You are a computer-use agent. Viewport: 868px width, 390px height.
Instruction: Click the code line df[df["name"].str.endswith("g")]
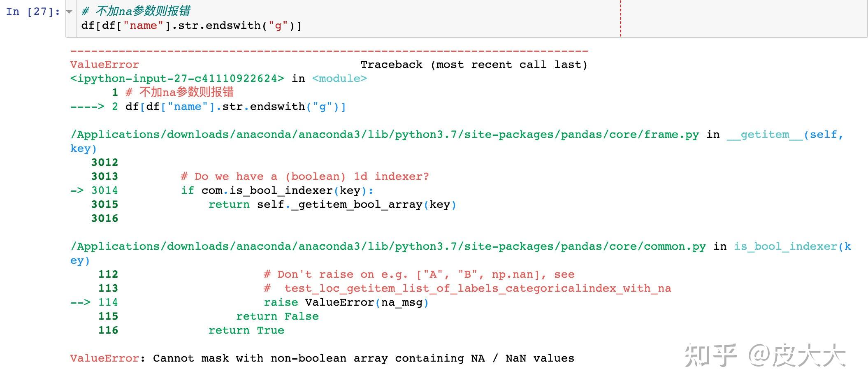(192, 26)
